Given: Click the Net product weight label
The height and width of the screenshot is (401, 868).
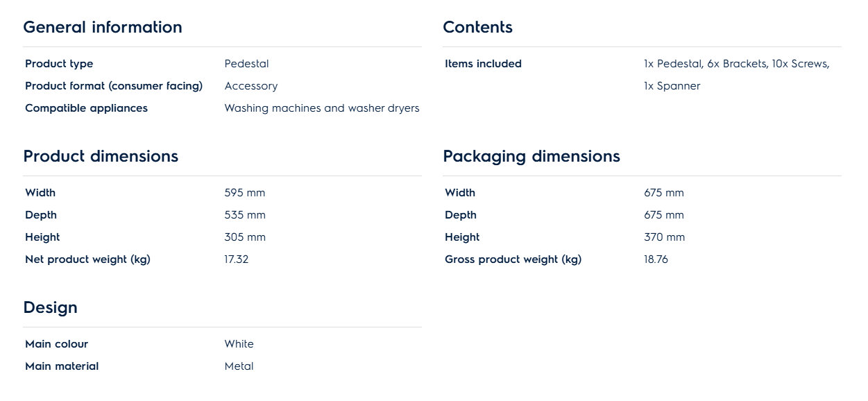Looking at the screenshot, I should [87, 259].
